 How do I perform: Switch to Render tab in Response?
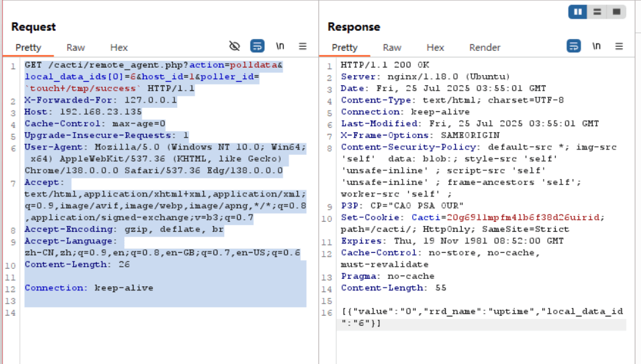[485, 48]
